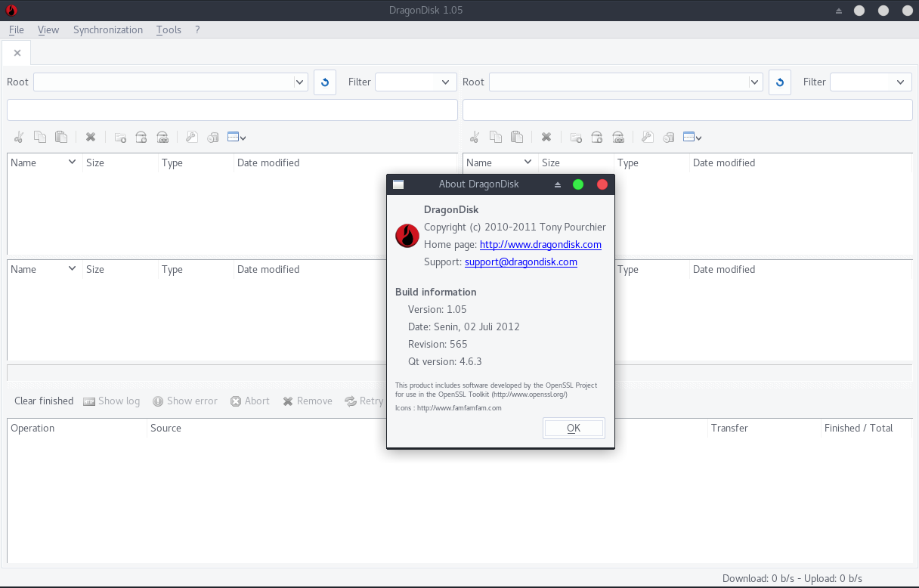Open properties wrench icon in left pane toolbar

tap(192, 137)
